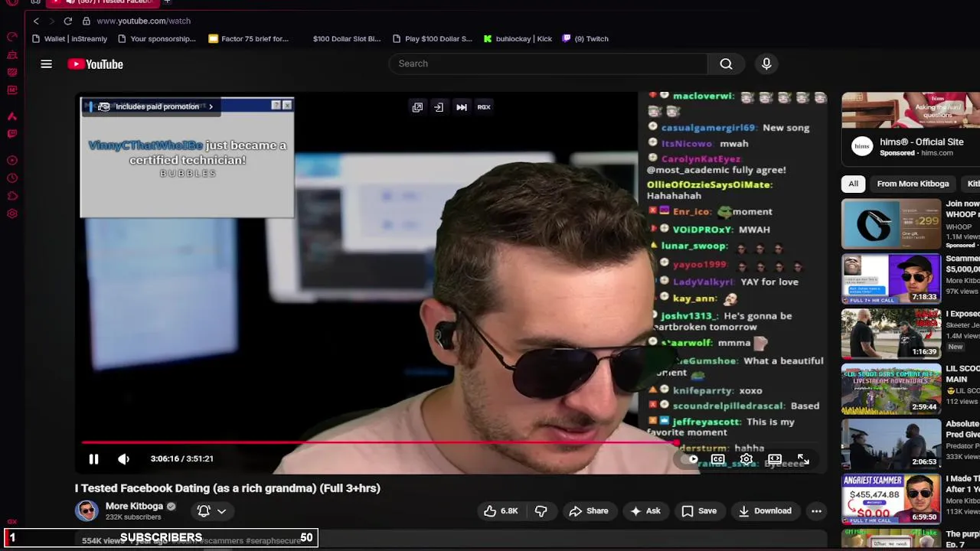Switch to theater mode
The width and height of the screenshot is (980, 551).
click(775, 459)
